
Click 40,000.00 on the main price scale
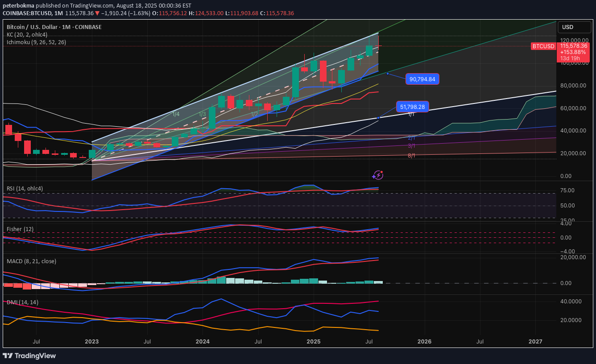pyautogui.click(x=574, y=131)
